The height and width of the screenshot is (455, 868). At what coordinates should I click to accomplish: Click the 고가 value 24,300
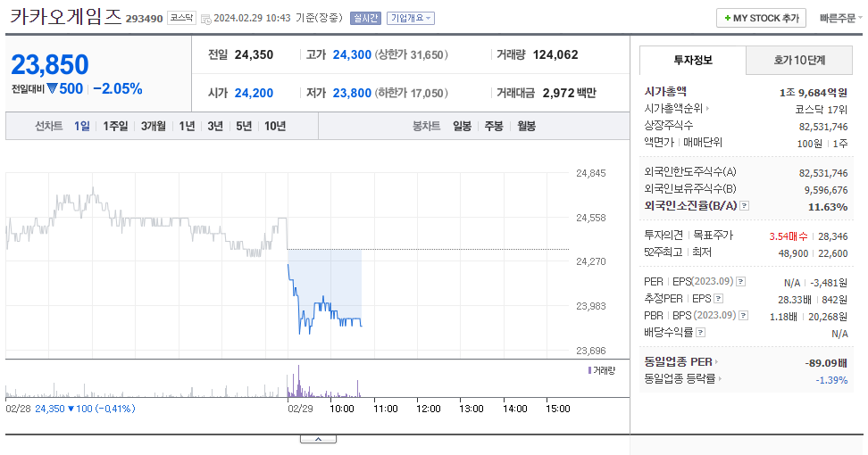tap(352, 54)
